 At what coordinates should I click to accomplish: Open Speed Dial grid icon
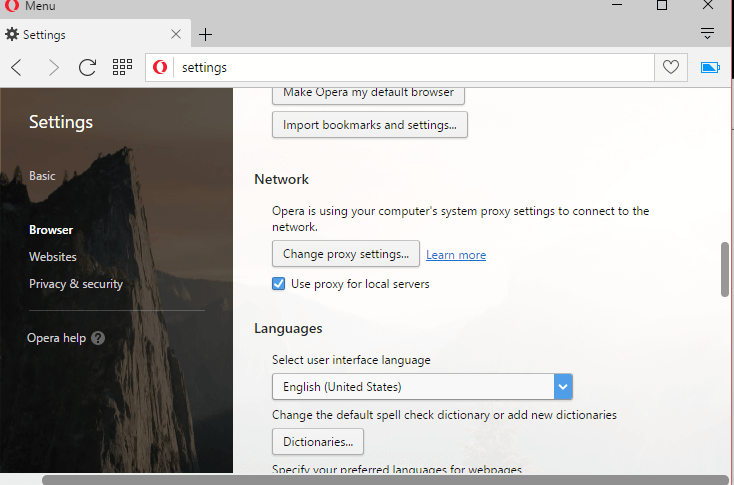click(122, 67)
